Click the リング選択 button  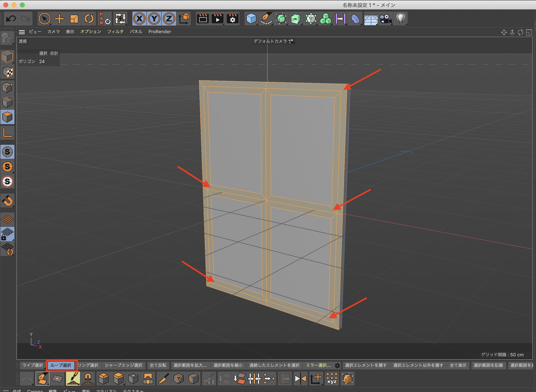88,365
